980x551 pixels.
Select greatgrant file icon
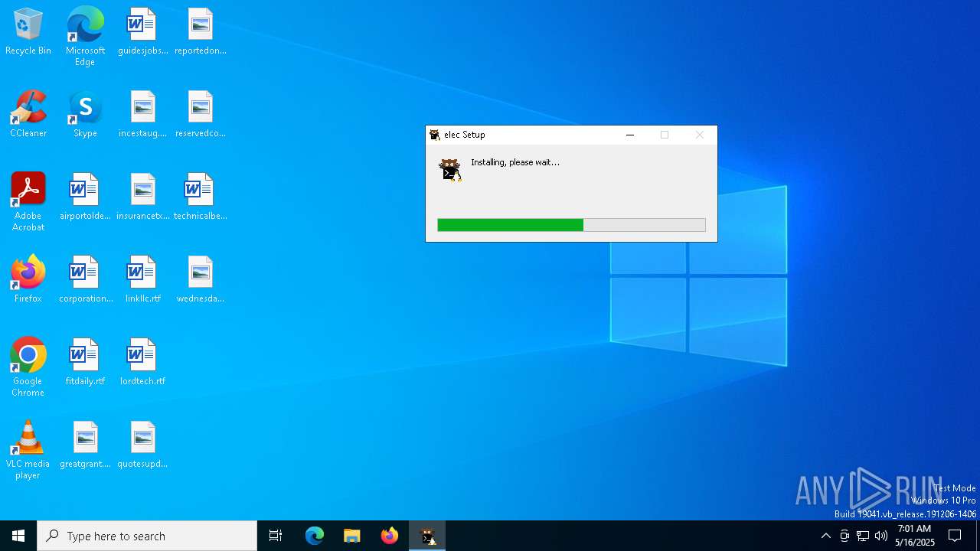click(85, 445)
